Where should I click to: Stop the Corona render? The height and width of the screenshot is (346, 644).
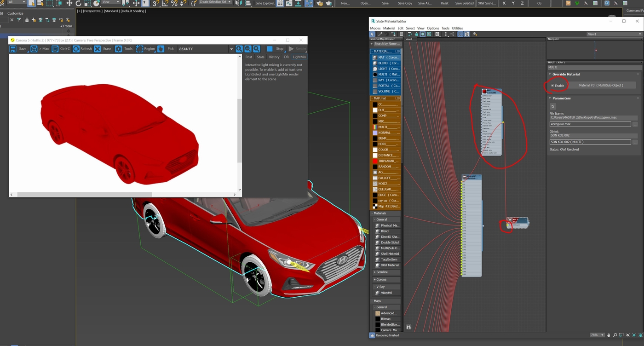point(275,49)
